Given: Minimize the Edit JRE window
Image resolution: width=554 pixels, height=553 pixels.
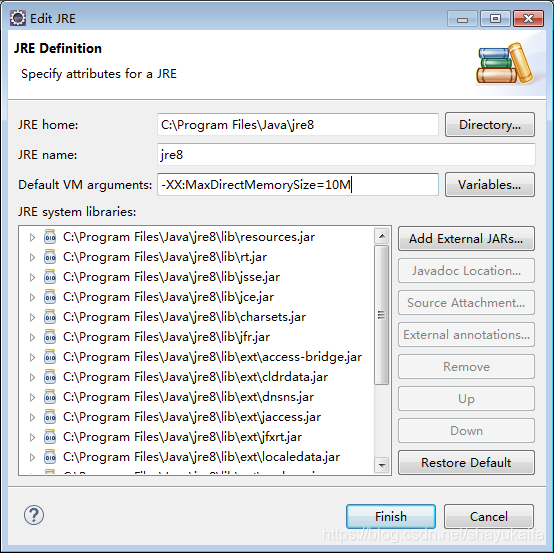Looking at the screenshot, I should coord(462,18).
